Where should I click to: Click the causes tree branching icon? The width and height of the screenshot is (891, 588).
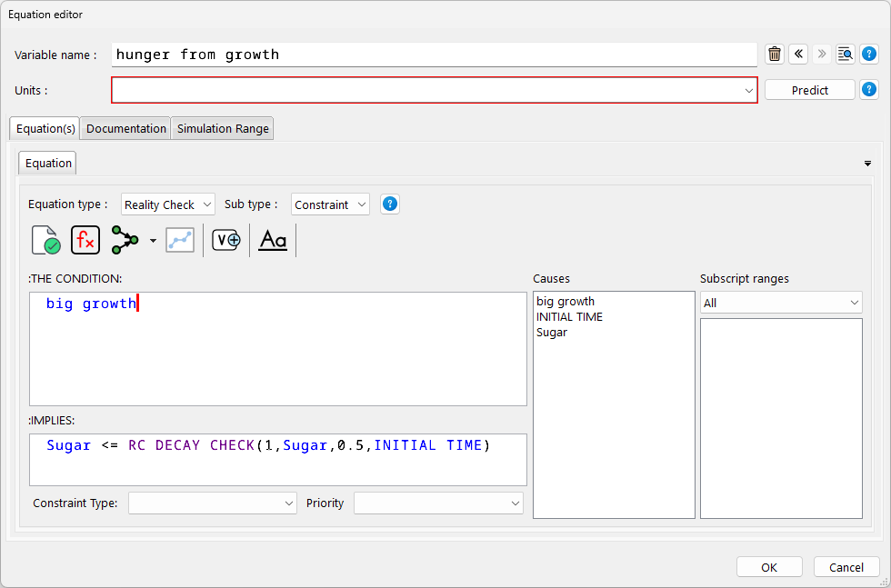125,240
